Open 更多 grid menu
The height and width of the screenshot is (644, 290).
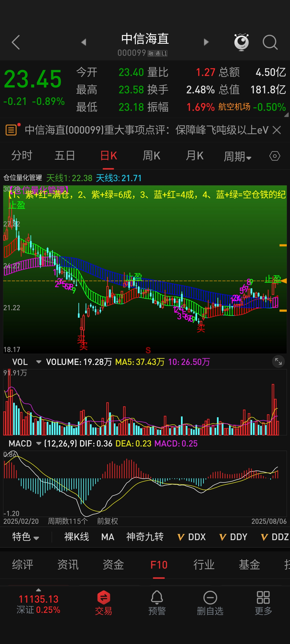(263, 603)
